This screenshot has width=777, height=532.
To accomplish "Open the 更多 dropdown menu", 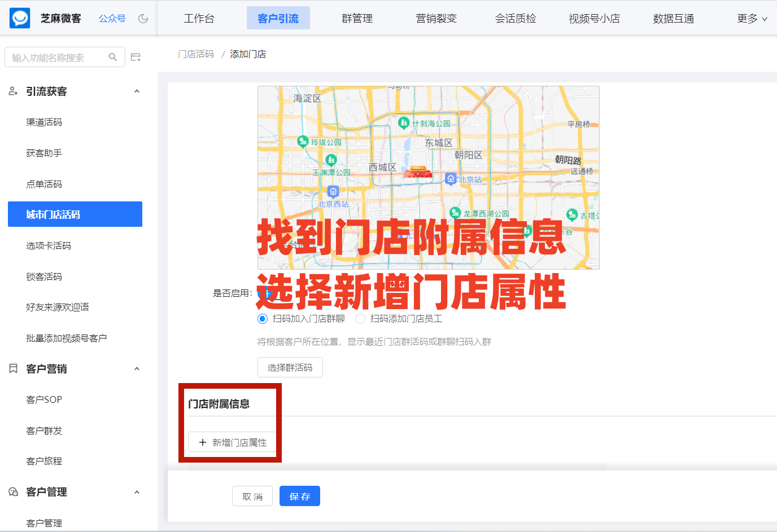I will 752,19.
